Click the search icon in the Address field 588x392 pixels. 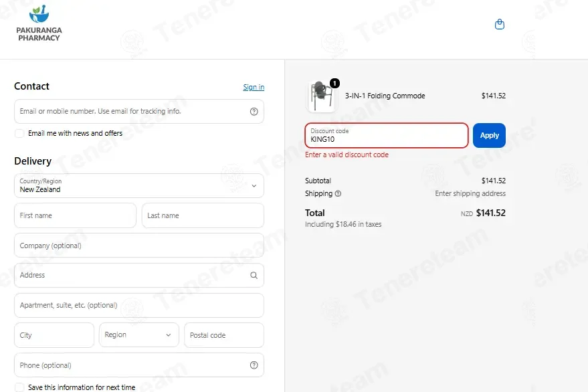[x=254, y=276]
